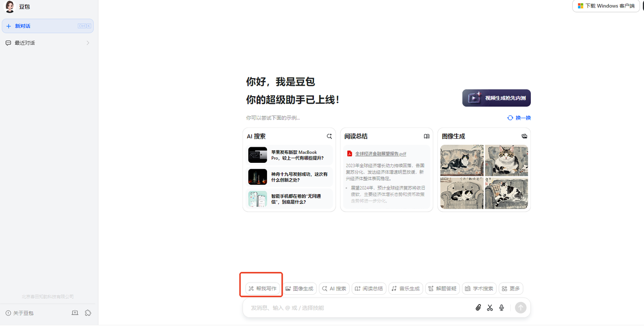
Task: Open the 无网通信 smartphone example
Action: [x=289, y=199]
